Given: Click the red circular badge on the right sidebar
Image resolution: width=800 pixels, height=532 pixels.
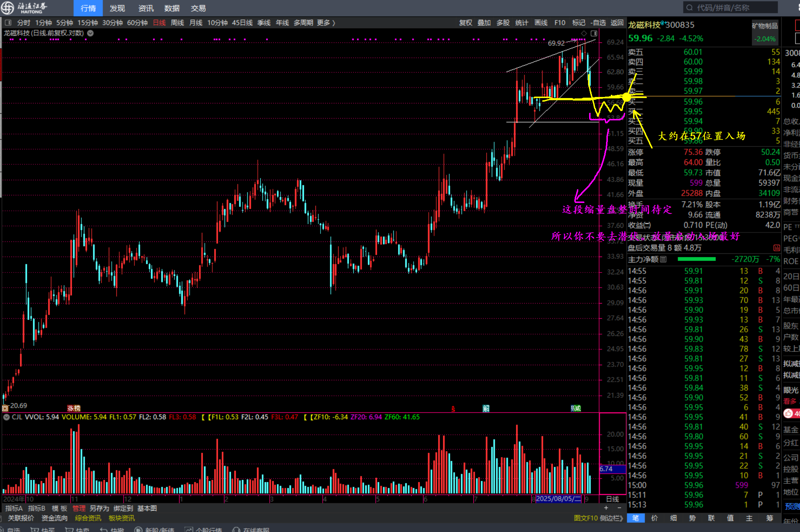Looking at the screenshot, I should (789, 413).
